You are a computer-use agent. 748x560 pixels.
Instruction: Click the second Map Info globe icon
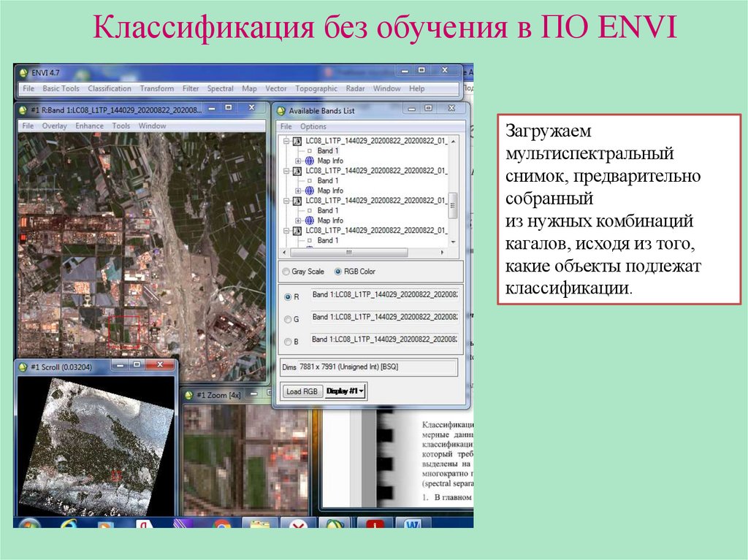tap(310, 191)
